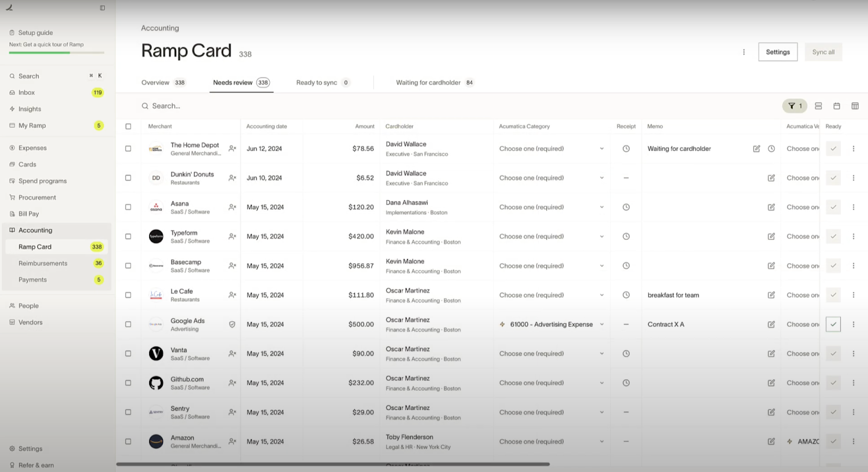This screenshot has height=472, width=868.
Task: Tick the checkbox for the Typeform transaction
Action: pos(129,237)
